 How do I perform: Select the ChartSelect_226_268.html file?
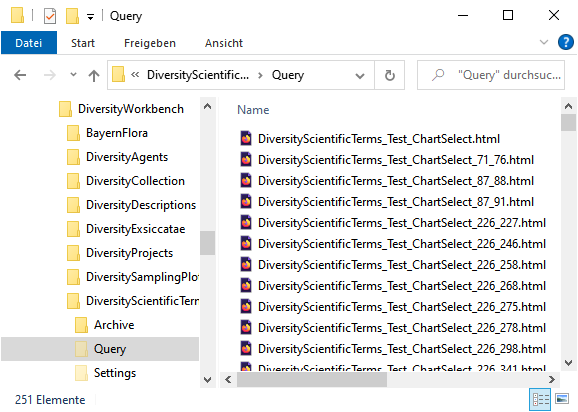[401, 286]
